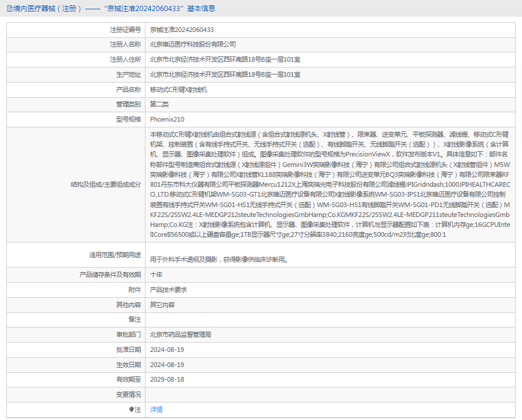Click the 批准日期 label

[x=129, y=350]
